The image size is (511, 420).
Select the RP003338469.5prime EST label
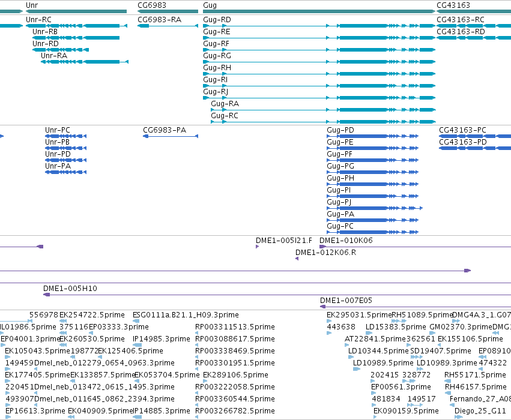[235, 351]
